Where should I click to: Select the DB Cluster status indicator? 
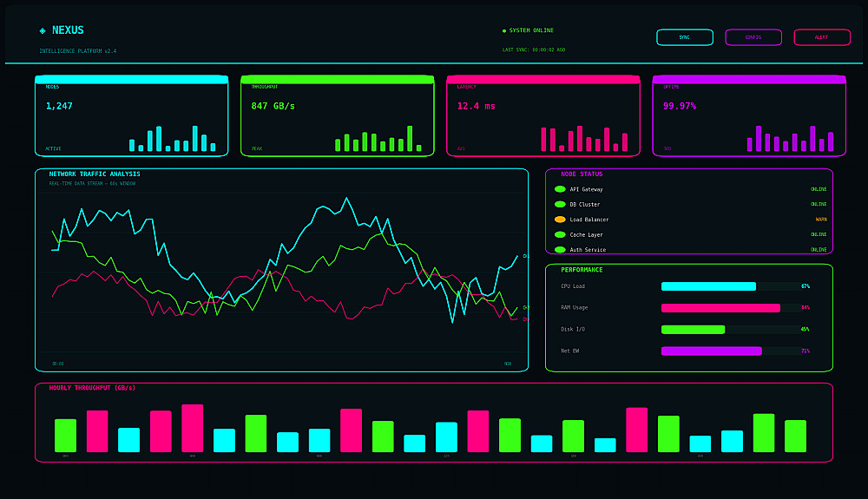click(x=560, y=204)
